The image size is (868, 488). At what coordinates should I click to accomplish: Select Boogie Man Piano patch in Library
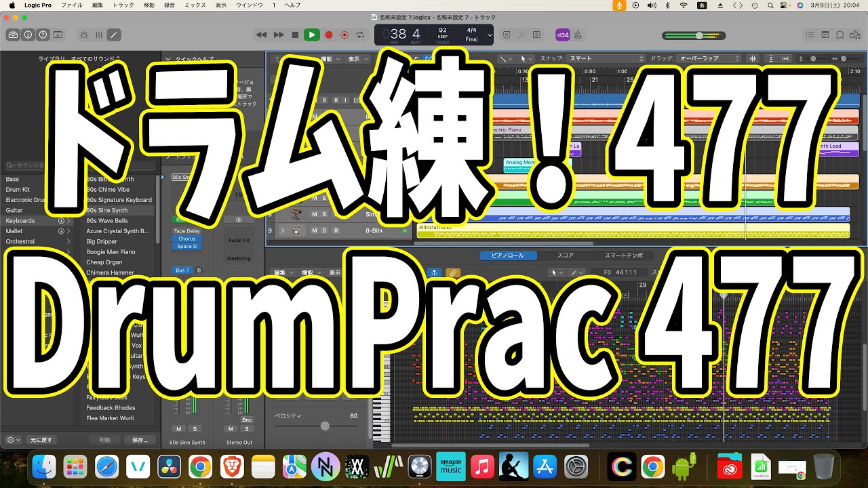[x=111, y=252]
